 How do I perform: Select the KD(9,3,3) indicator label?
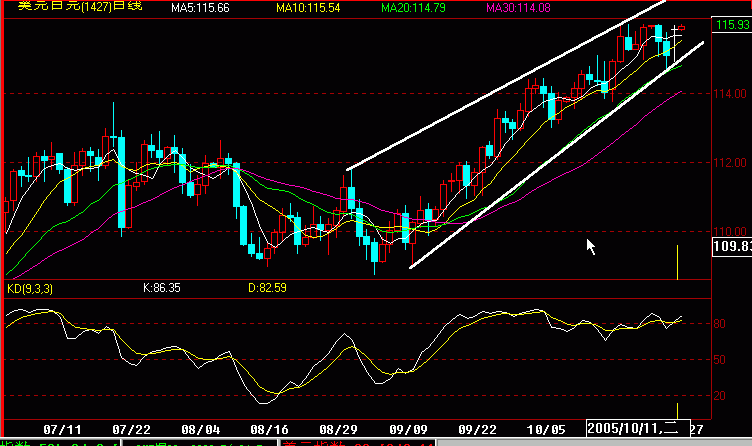click(x=30, y=289)
